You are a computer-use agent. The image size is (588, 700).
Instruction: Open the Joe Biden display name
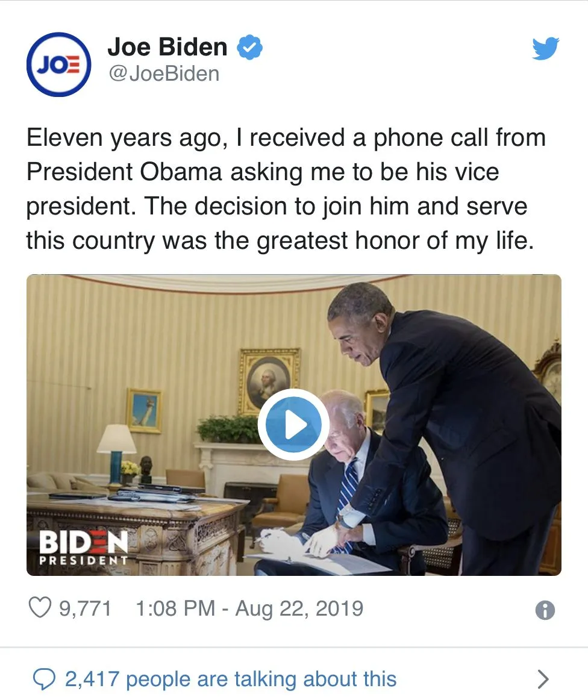coord(167,47)
